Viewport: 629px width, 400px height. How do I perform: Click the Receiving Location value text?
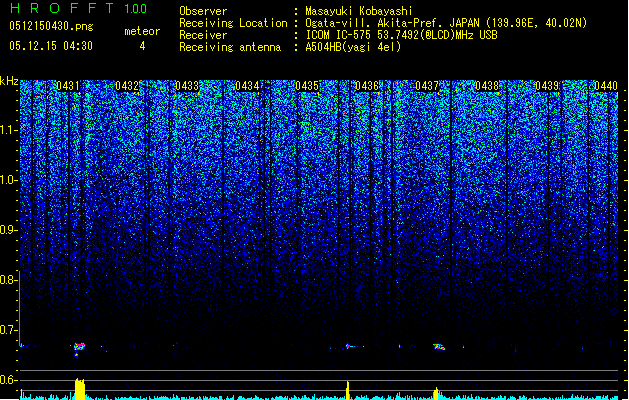446,23
